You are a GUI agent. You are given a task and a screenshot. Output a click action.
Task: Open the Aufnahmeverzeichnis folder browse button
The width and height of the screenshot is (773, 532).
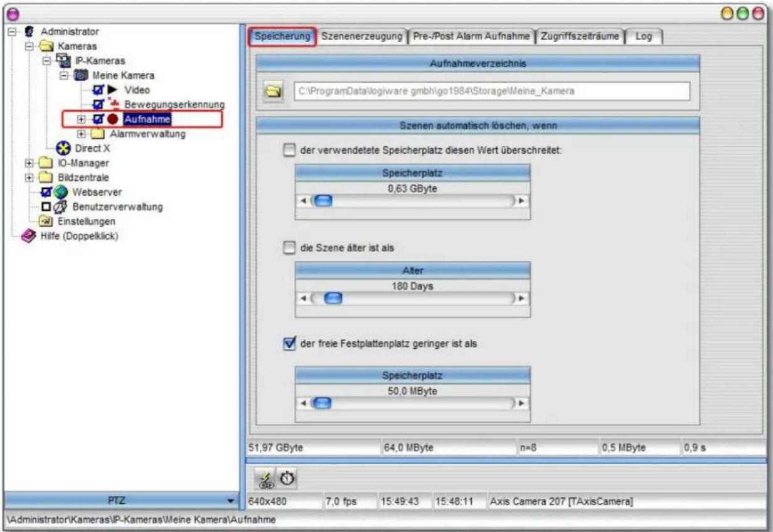coord(274,92)
